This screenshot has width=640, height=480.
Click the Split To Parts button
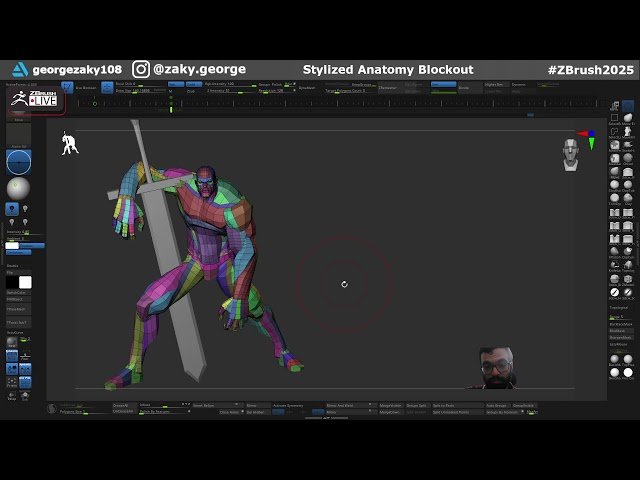(x=458, y=405)
